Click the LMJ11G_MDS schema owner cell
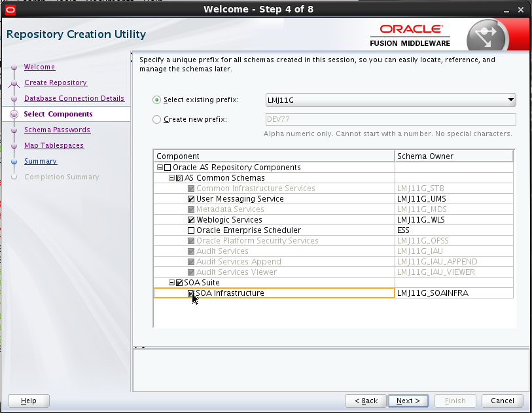 point(454,209)
